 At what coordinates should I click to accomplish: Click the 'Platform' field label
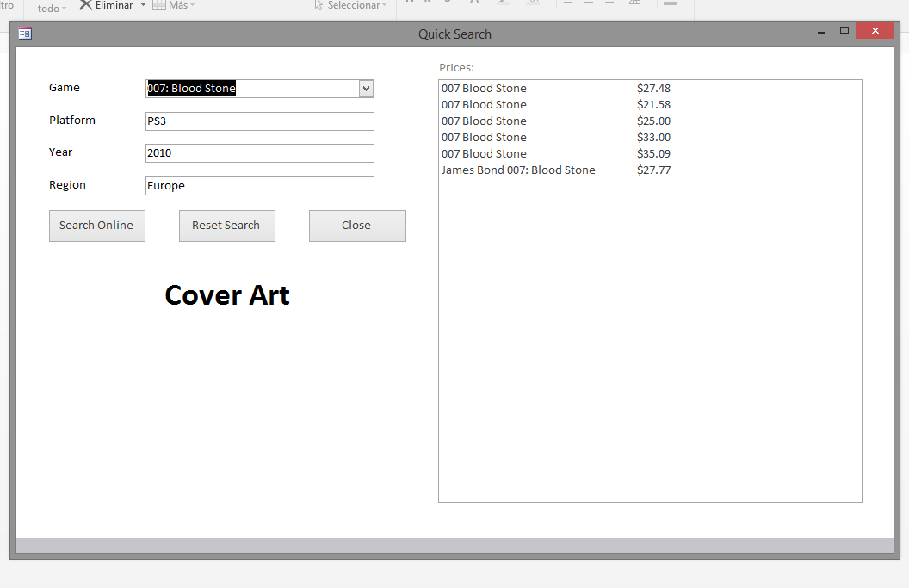(x=72, y=120)
